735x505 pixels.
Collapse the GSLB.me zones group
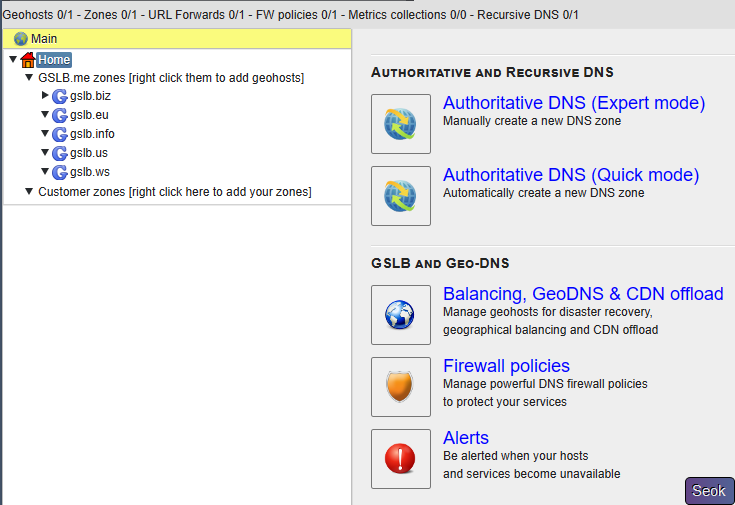point(29,77)
